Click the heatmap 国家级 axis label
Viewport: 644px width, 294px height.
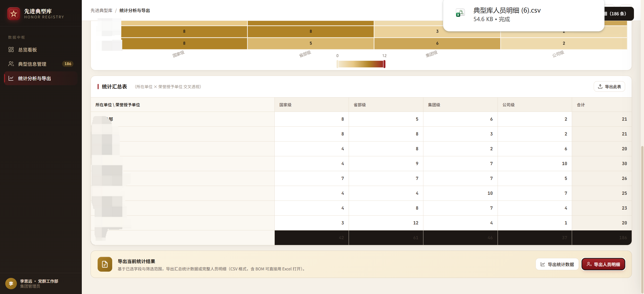(x=179, y=54)
